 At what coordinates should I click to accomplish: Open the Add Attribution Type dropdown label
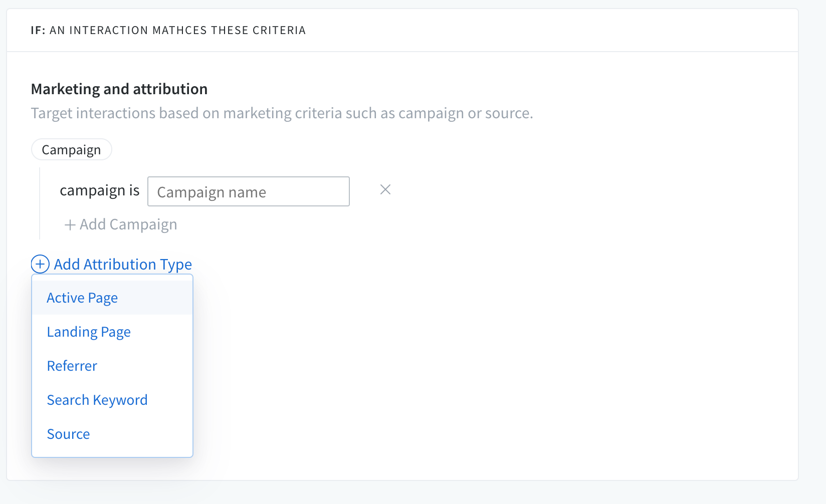[123, 264]
